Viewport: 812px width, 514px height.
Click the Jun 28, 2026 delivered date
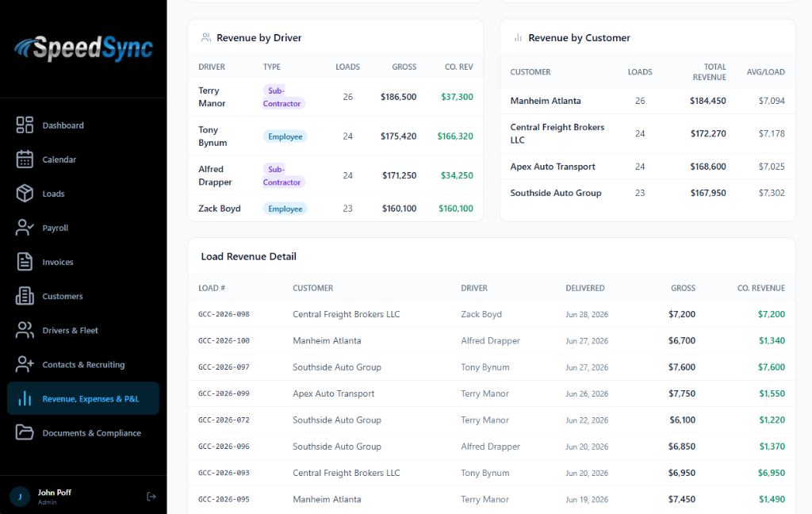point(587,315)
